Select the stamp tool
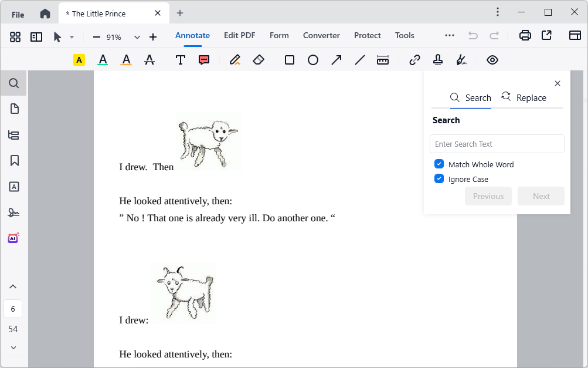This screenshot has width=588, height=368. click(438, 60)
